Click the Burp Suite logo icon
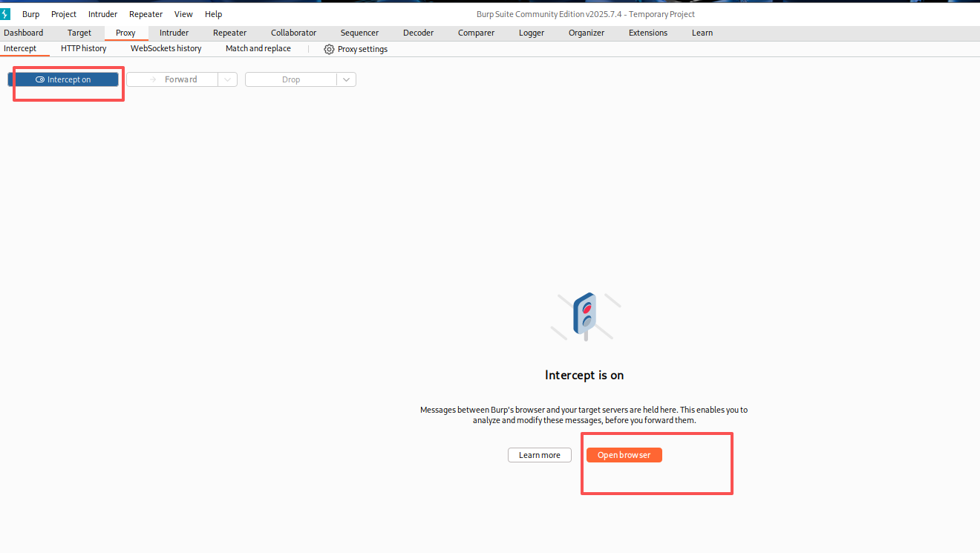Screen dimensions: 980x553 [x=5, y=14]
